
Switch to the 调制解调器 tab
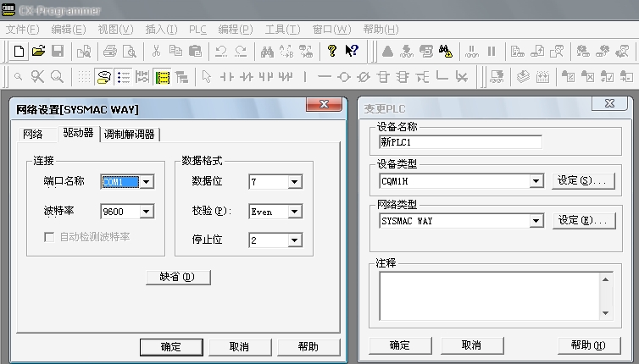click(131, 134)
